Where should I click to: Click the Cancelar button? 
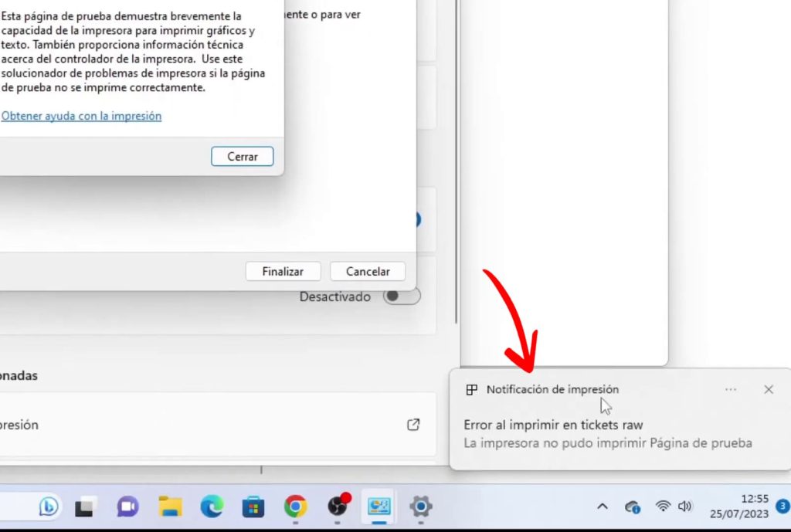[x=367, y=271]
